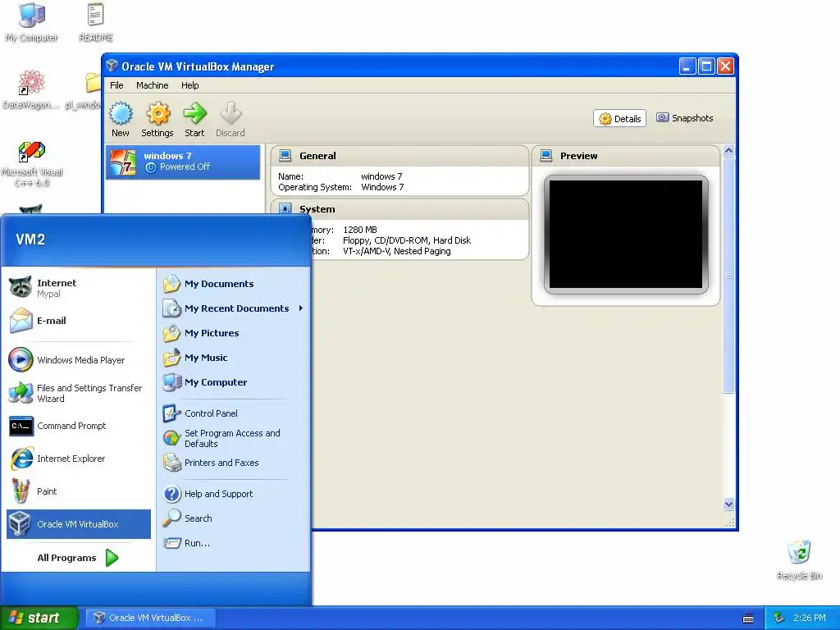Click Oracle VM VirtualBox taskbar button
The width and height of the screenshot is (840, 630).
(149, 618)
